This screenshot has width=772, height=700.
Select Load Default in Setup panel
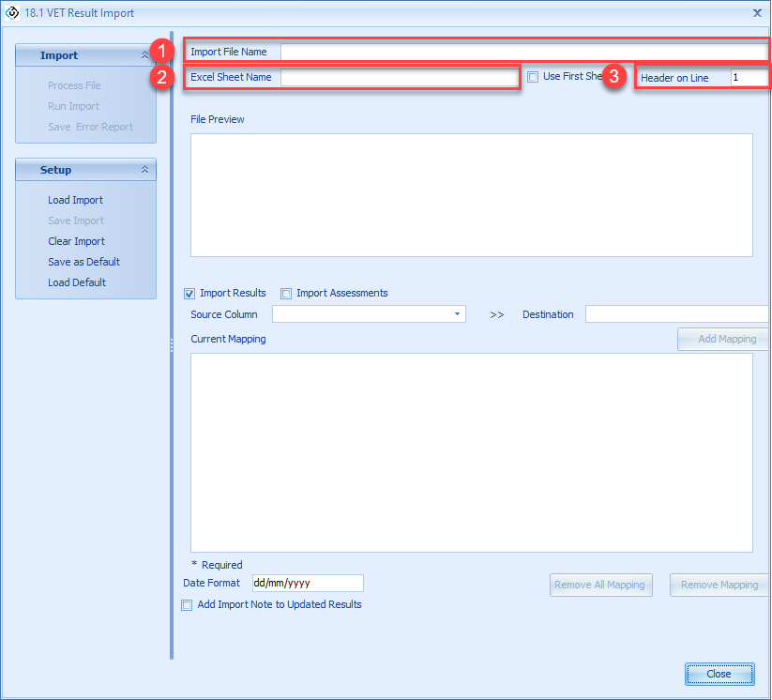click(77, 282)
